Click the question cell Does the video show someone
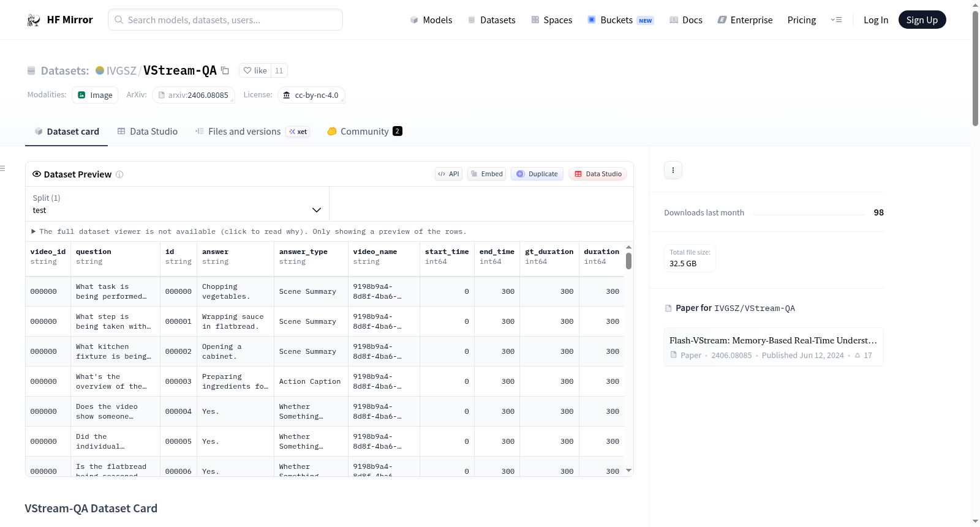Image resolution: width=980 pixels, height=527 pixels. (116, 412)
